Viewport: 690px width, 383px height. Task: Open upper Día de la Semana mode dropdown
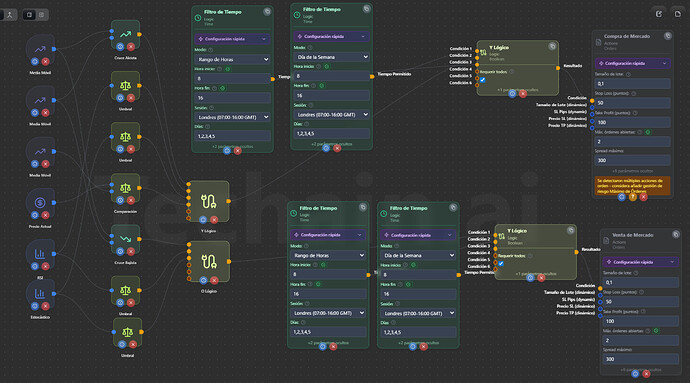[x=331, y=57]
